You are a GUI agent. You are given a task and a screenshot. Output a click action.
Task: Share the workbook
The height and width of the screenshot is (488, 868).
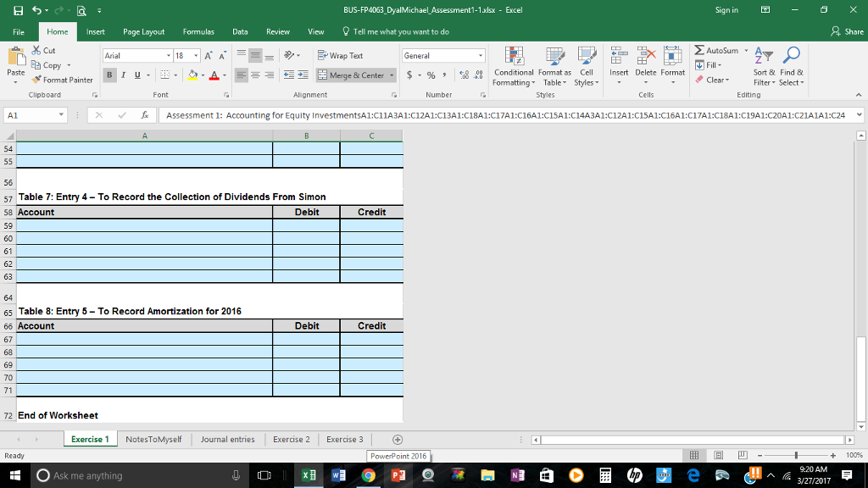click(x=847, y=31)
